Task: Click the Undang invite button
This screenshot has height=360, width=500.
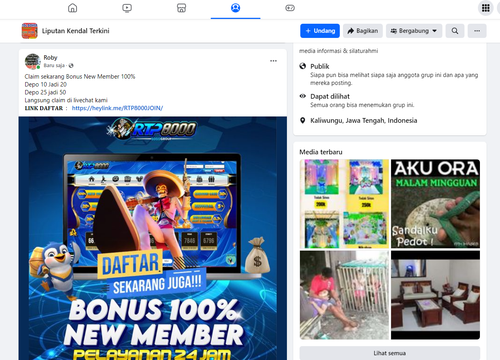Action: [320, 31]
